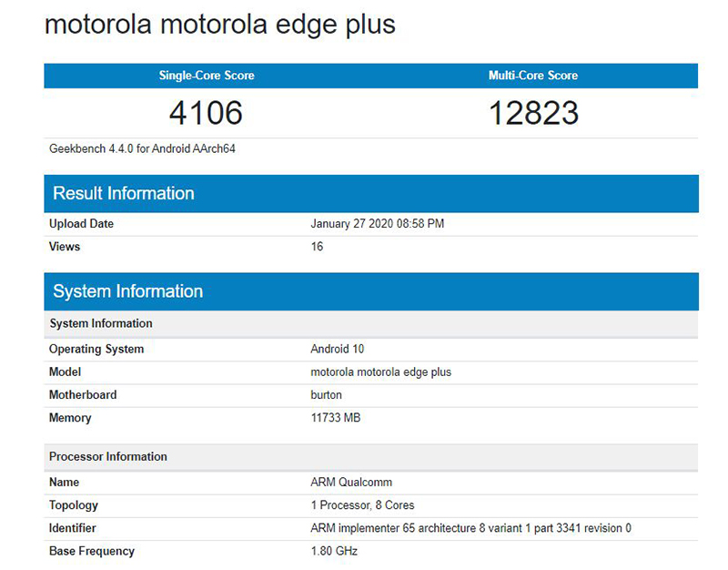This screenshot has height=570, width=728.
Task: Select the ARM Qualcomm processor name
Action: (x=351, y=482)
